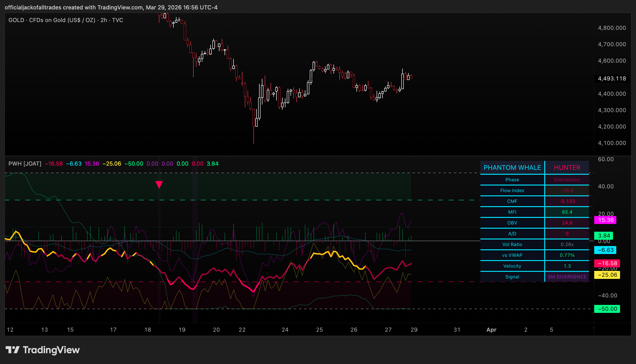Click date 27 on the time axis

point(388,330)
